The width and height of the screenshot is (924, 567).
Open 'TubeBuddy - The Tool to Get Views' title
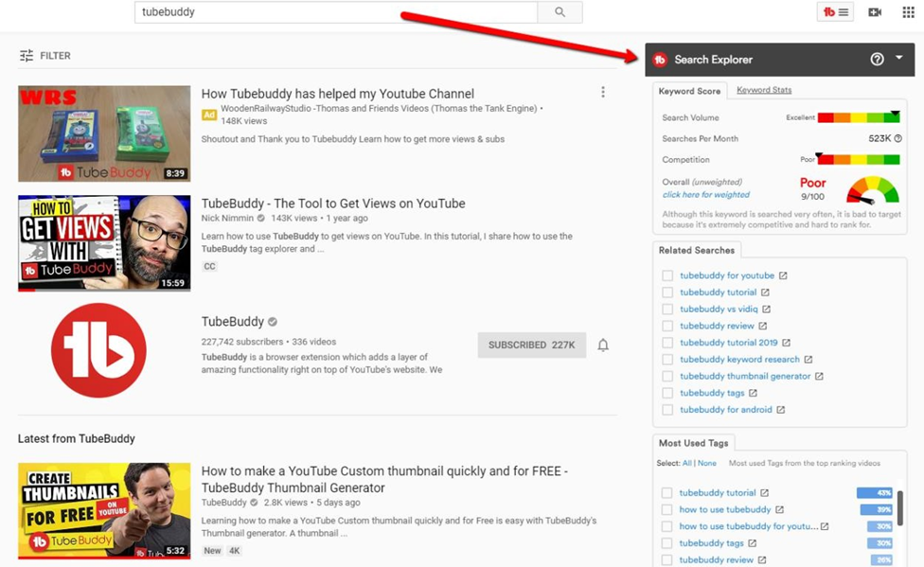tap(333, 204)
